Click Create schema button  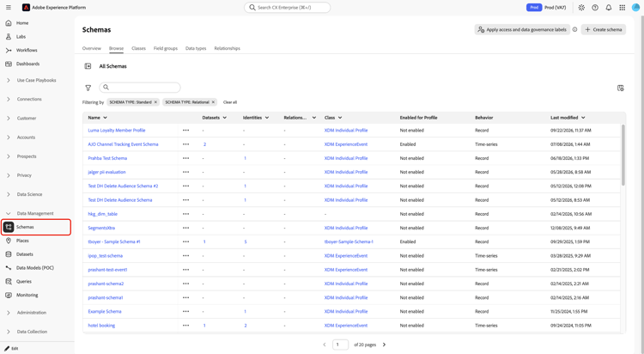pos(604,29)
